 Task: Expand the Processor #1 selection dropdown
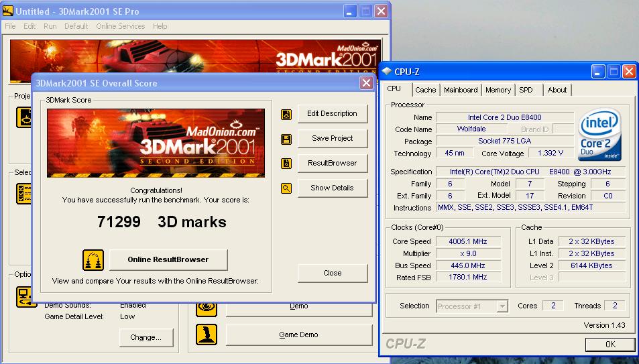[x=504, y=306]
